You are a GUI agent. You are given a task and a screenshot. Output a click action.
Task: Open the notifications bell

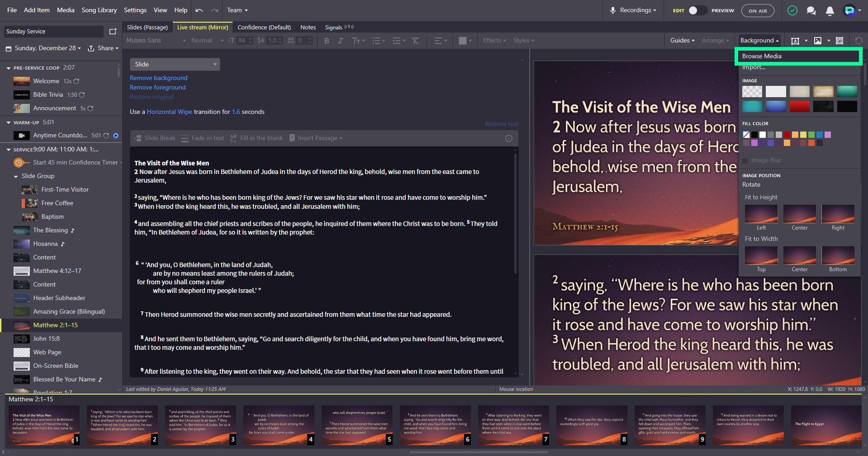point(830,10)
